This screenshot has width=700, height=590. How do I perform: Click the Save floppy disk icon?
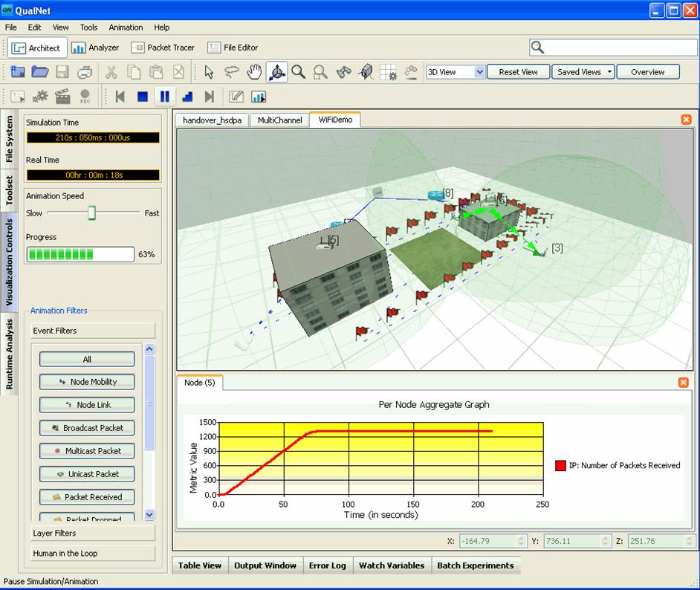pos(62,72)
